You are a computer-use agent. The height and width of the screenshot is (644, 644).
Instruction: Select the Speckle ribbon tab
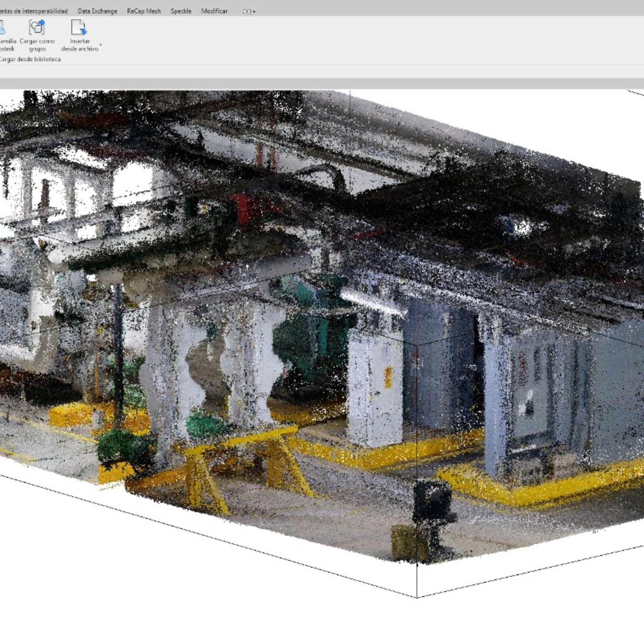181,11
